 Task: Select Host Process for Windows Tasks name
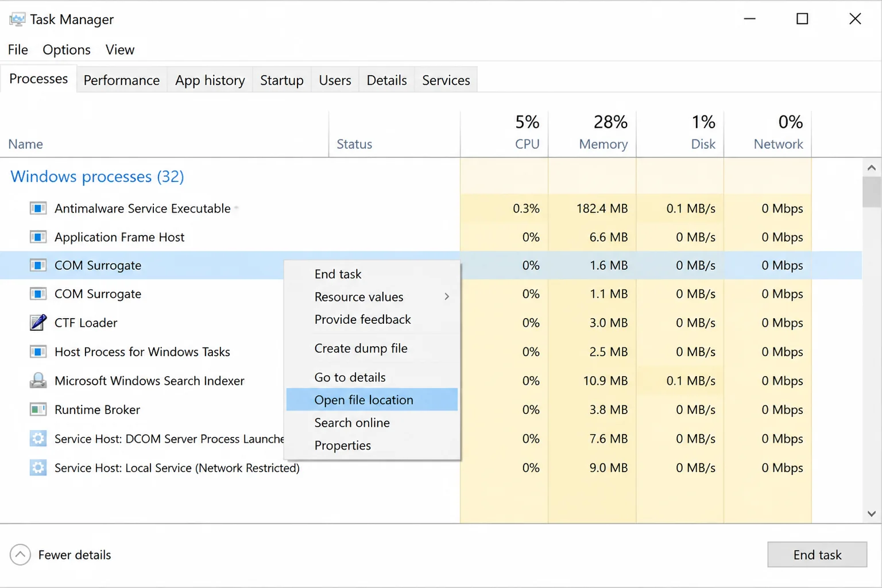point(142,351)
